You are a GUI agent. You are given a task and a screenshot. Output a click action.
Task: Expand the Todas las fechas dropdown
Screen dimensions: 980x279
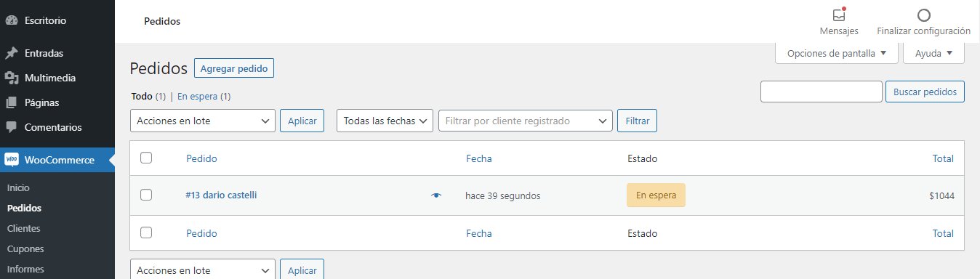(385, 121)
